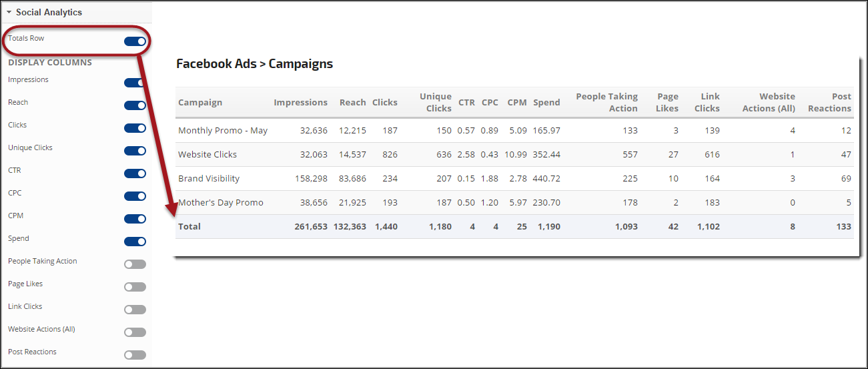Toggle off the CPC column
The height and width of the screenshot is (369, 868).
click(x=135, y=196)
